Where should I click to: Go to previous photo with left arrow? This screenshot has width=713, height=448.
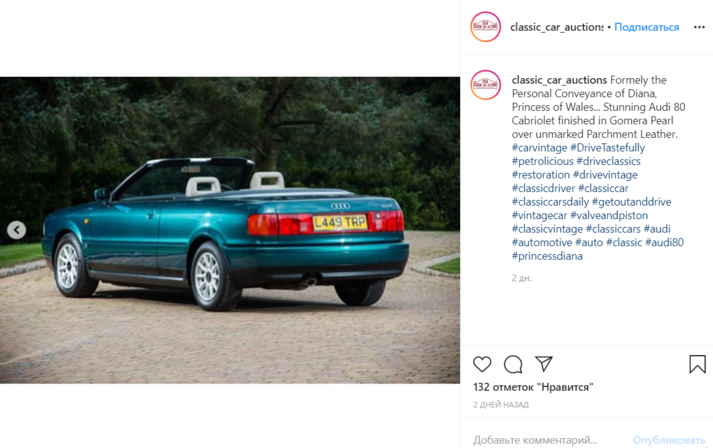[16, 230]
